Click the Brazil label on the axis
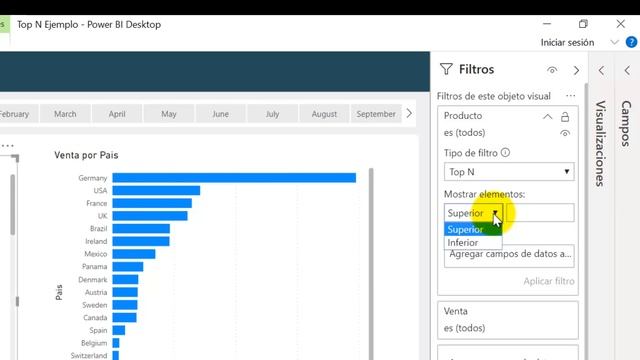 [98, 229]
